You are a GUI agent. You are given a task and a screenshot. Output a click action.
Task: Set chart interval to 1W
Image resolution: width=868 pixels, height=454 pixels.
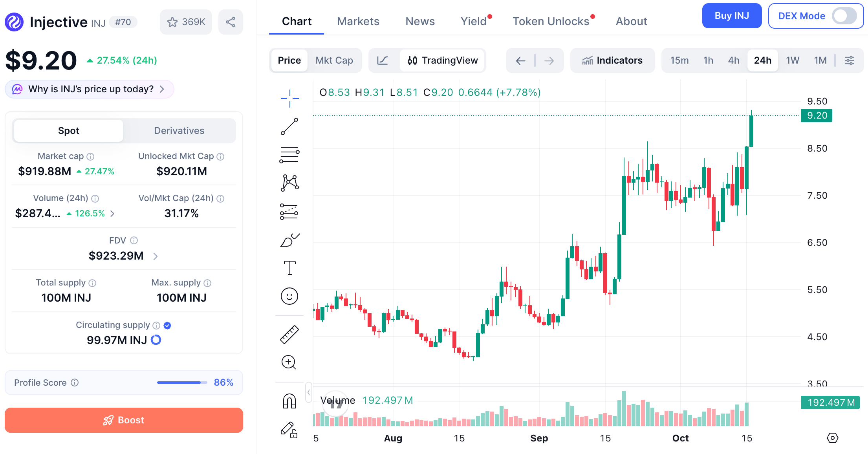pyautogui.click(x=793, y=60)
